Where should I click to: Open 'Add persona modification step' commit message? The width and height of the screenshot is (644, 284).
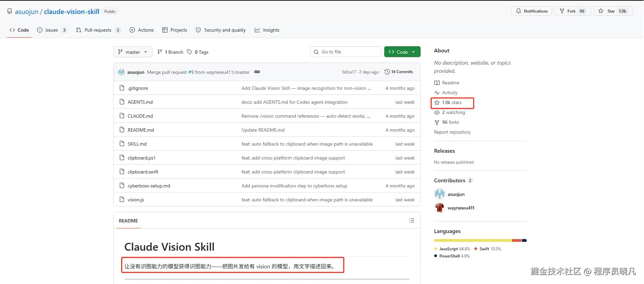[x=294, y=186]
